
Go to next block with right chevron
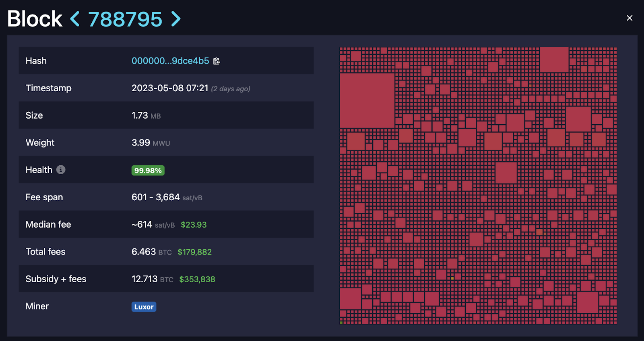(176, 19)
